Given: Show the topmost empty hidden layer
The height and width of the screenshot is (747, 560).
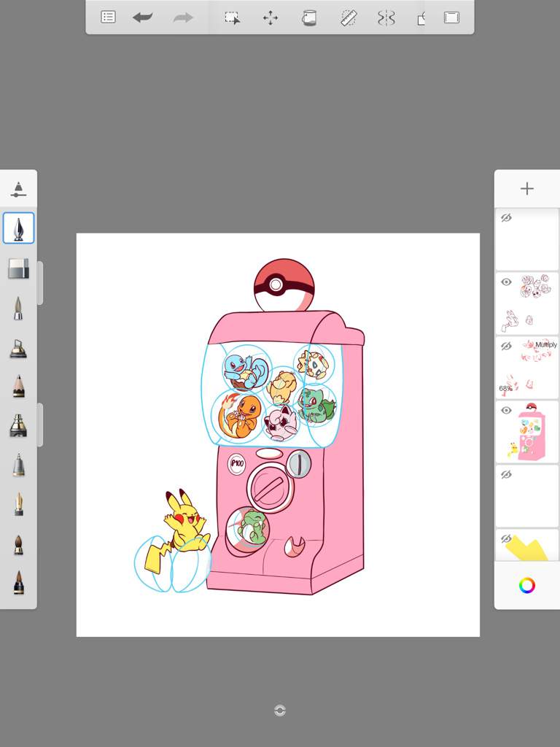Looking at the screenshot, I should pyautogui.click(x=506, y=218).
